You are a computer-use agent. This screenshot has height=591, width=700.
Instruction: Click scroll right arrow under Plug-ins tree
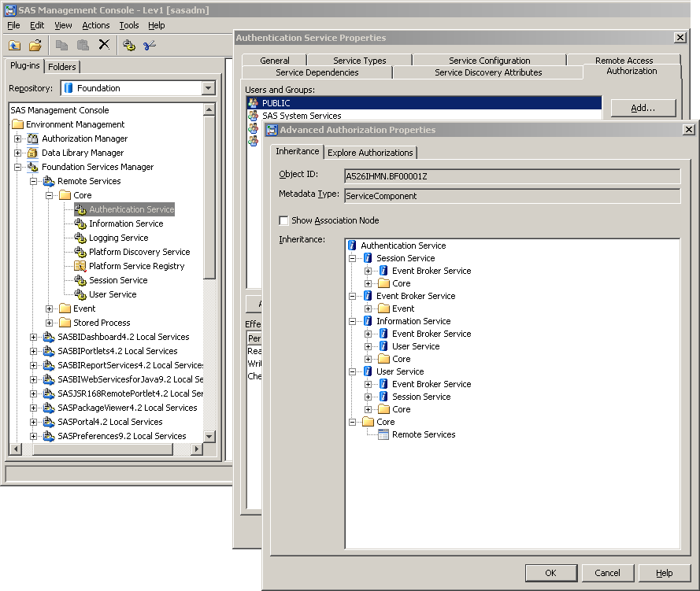pos(196,449)
